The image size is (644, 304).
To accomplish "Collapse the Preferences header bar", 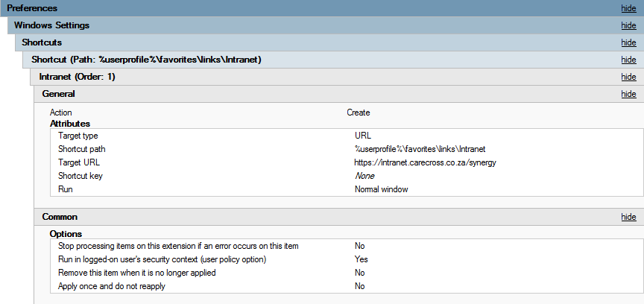I will click(x=322, y=8).
